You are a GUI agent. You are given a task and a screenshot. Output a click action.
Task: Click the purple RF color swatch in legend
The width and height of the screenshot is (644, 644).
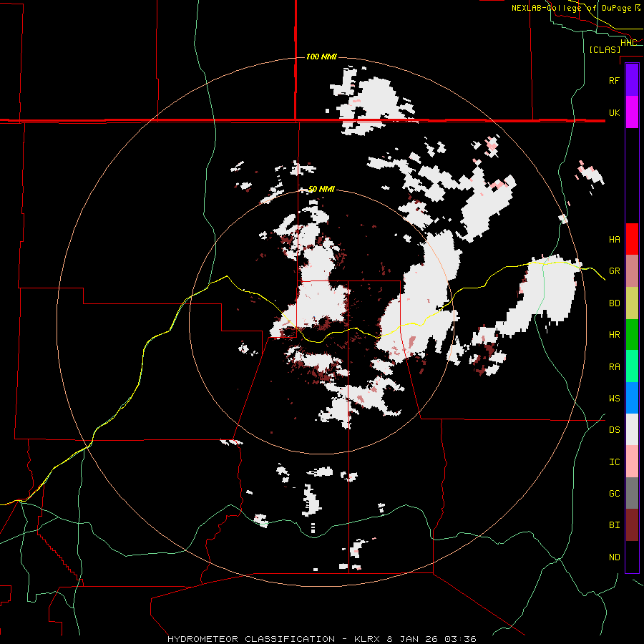coord(632,80)
